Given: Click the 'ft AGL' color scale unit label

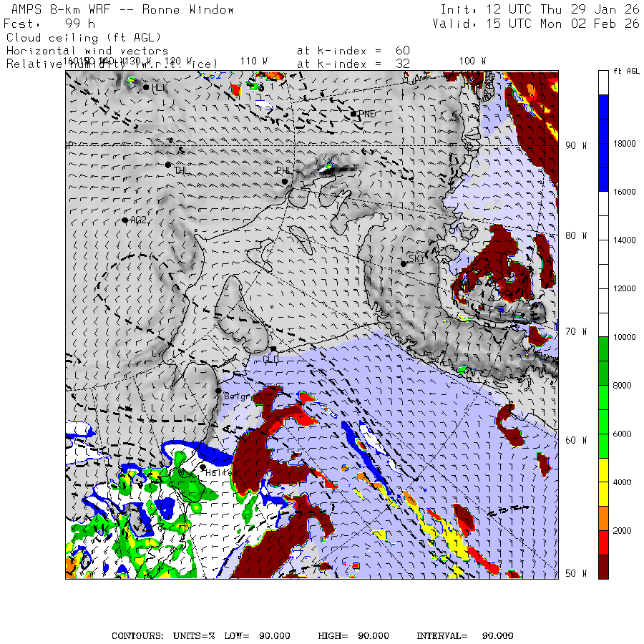Looking at the screenshot, I should click(626, 71).
